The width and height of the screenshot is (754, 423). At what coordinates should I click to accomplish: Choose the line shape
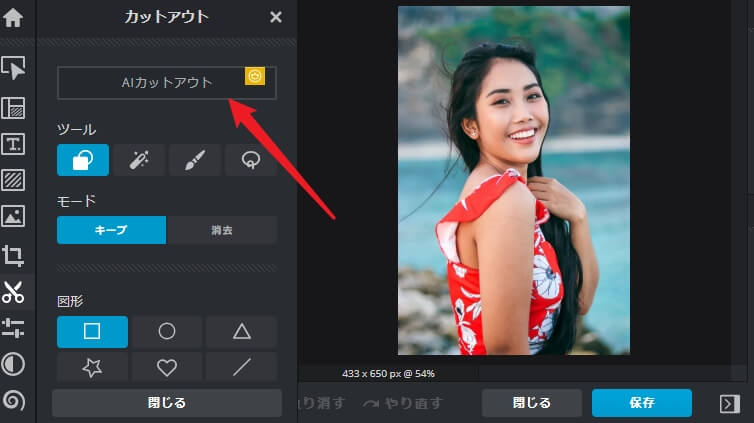pos(241,368)
